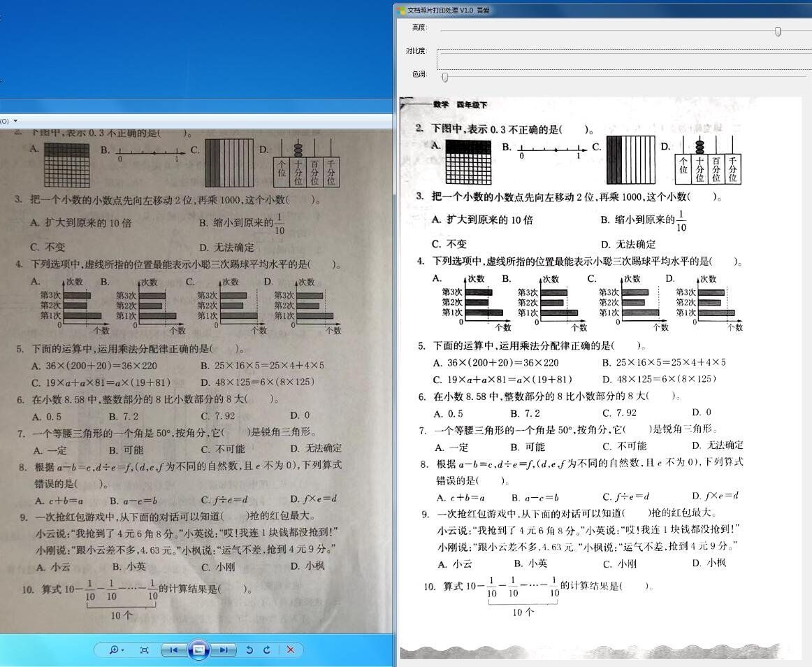Delete the photo with red X
Viewport: 812px width, 667px height.
point(291,650)
